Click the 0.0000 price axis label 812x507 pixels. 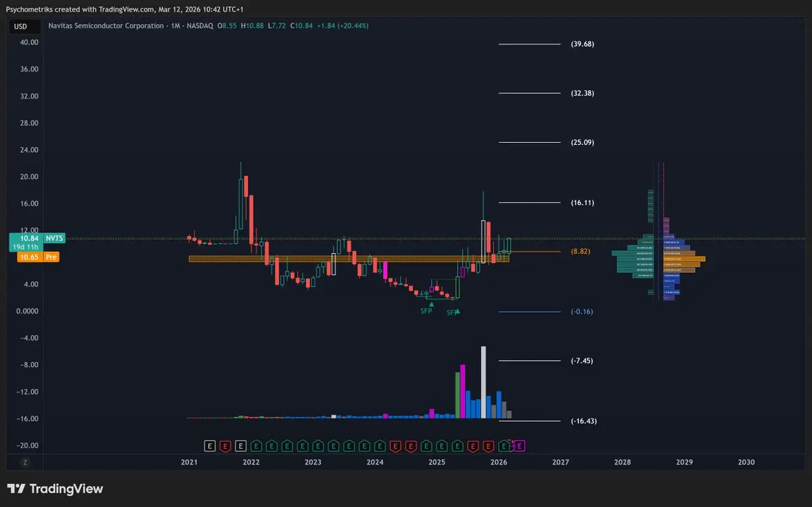(27, 311)
